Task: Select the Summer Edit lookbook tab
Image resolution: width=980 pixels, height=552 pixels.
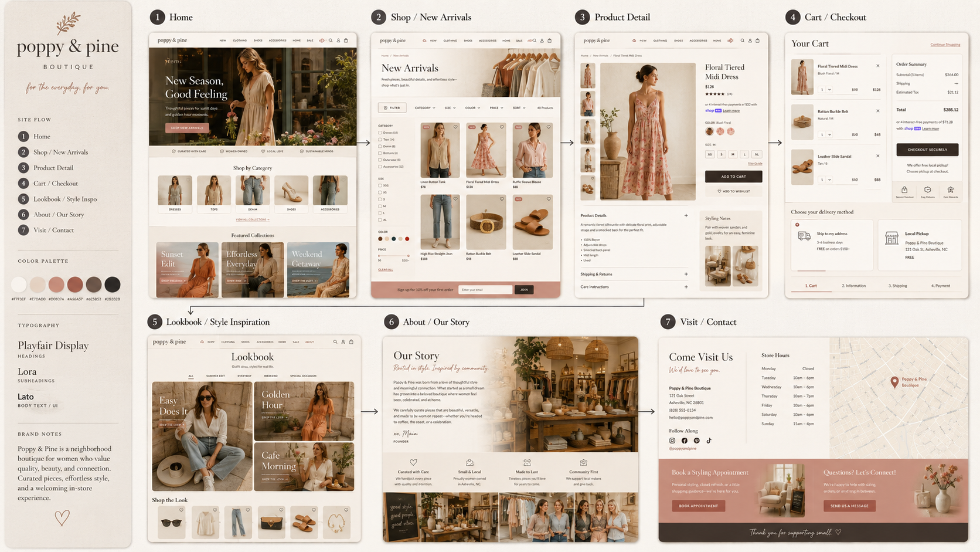Action: [215, 375]
